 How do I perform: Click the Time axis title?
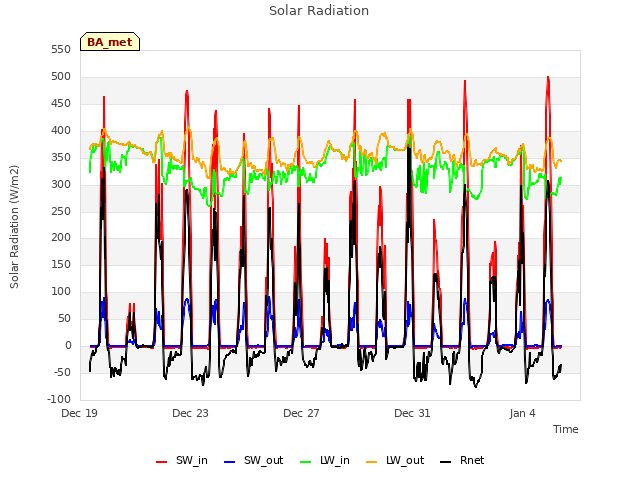(566, 429)
